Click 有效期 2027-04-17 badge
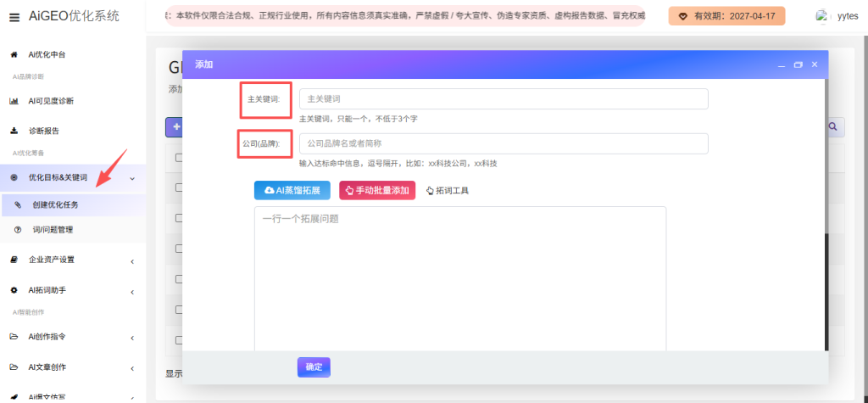This screenshot has height=403, width=868. pos(726,16)
